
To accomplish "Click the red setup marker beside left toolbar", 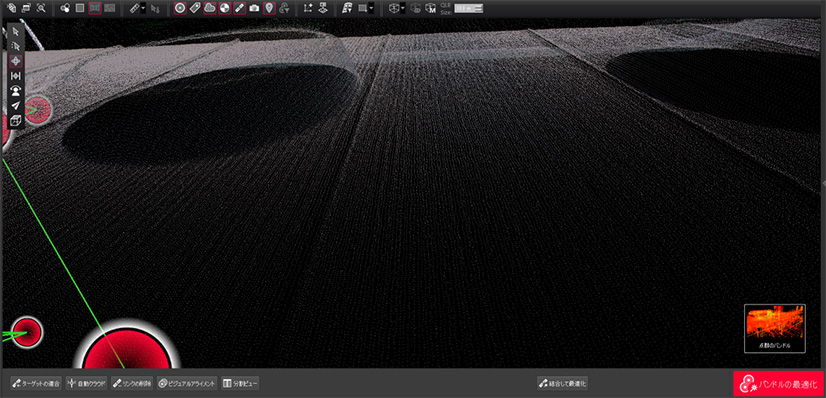I will (38, 110).
